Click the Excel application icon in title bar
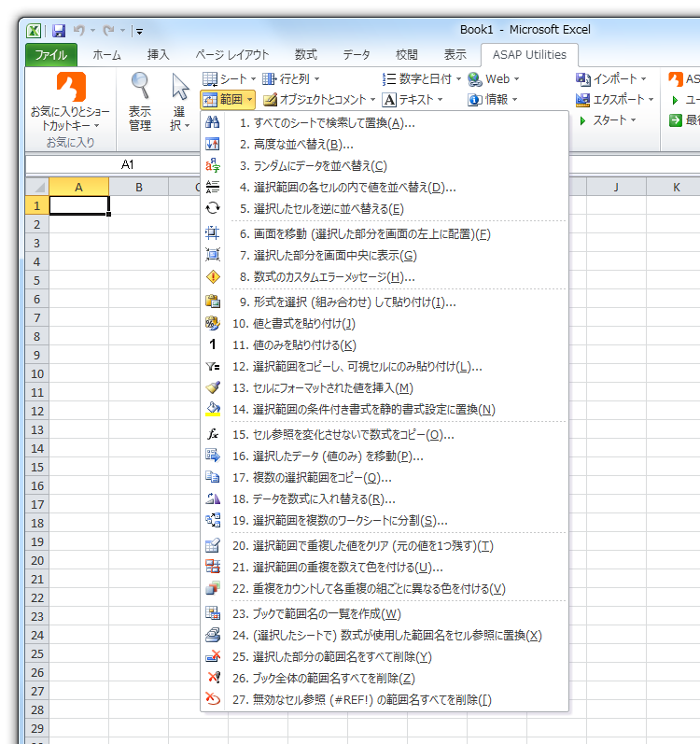 34,31
